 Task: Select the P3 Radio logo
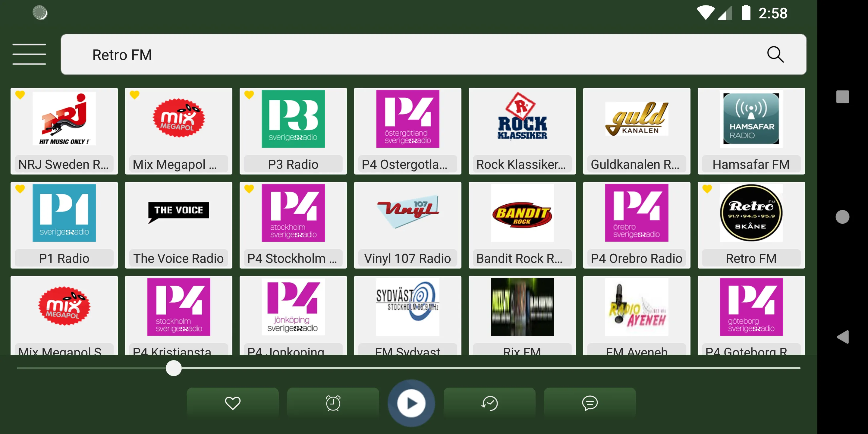click(293, 119)
